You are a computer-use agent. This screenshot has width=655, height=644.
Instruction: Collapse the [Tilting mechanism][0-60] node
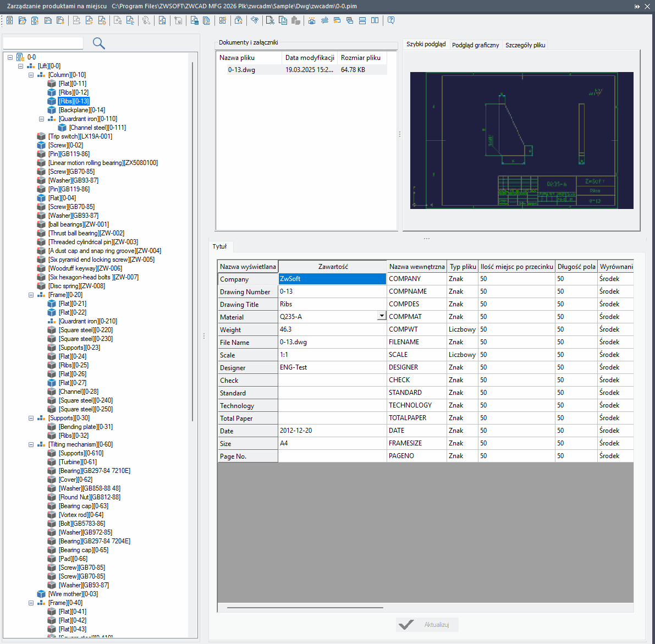(31, 444)
